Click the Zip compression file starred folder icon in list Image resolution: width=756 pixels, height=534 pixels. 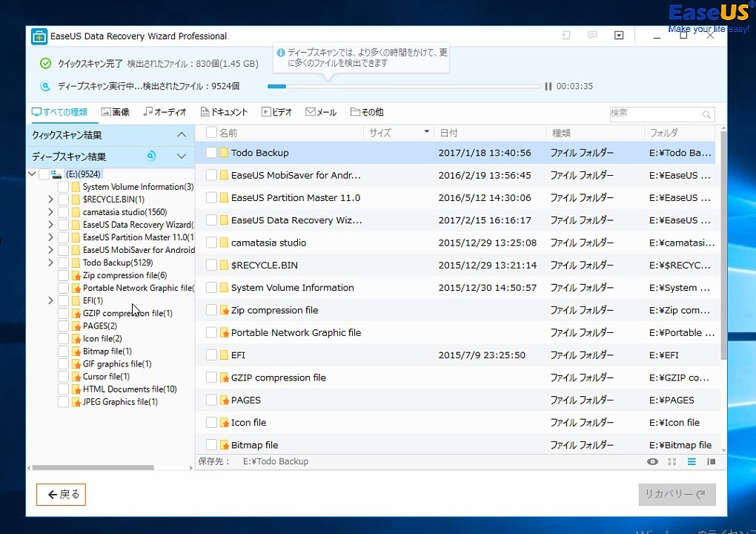point(224,310)
